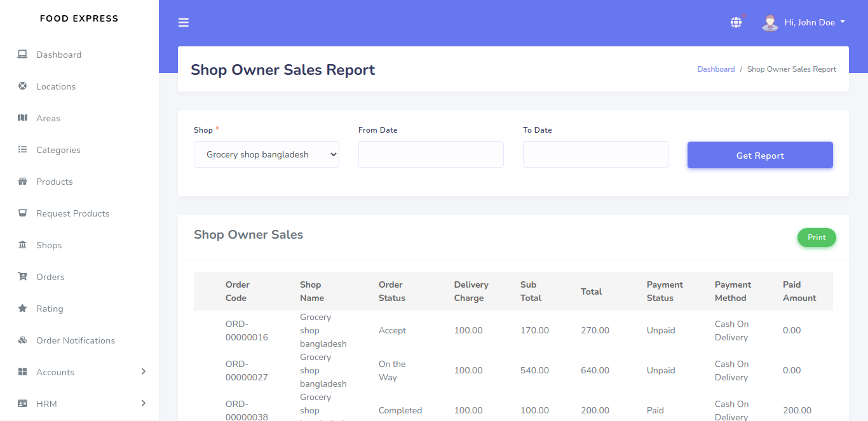The width and height of the screenshot is (868, 421).
Task: Open Products menu item
Action: pyautogui.click(x=79, y=182)
